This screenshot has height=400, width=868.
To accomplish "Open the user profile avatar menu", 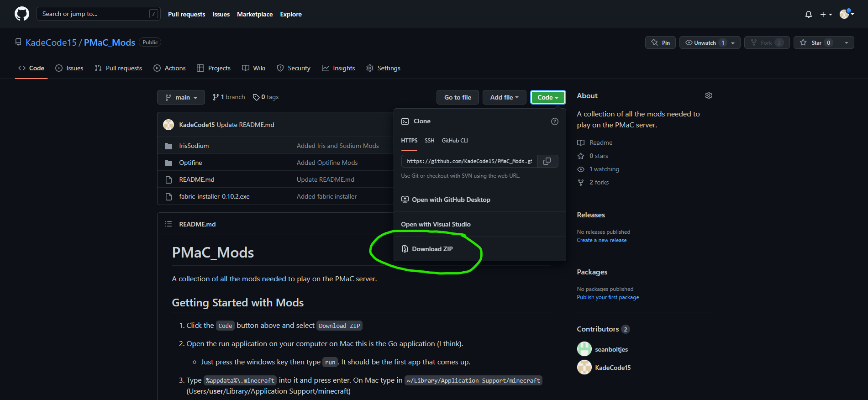I will click(847, 14).
